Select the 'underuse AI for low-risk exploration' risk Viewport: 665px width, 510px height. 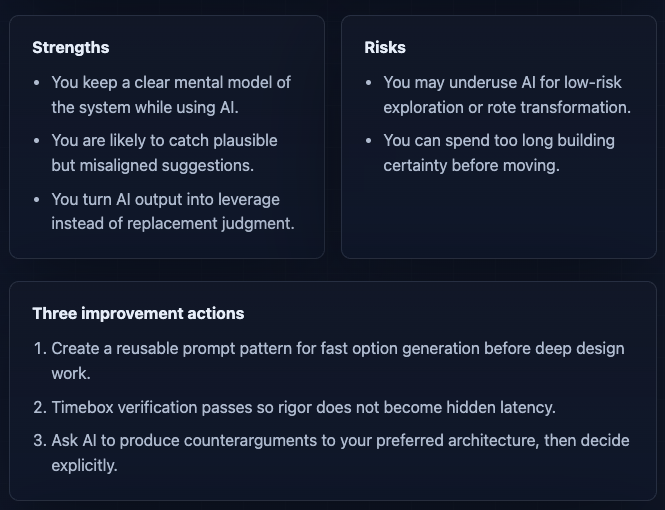coord(507,95)
